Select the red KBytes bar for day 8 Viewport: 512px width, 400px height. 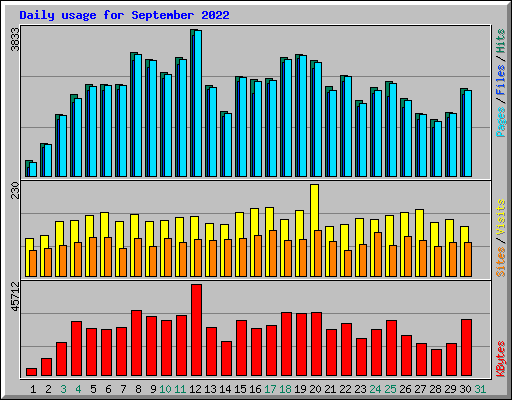pyautogui.click(x=136, y=343)
